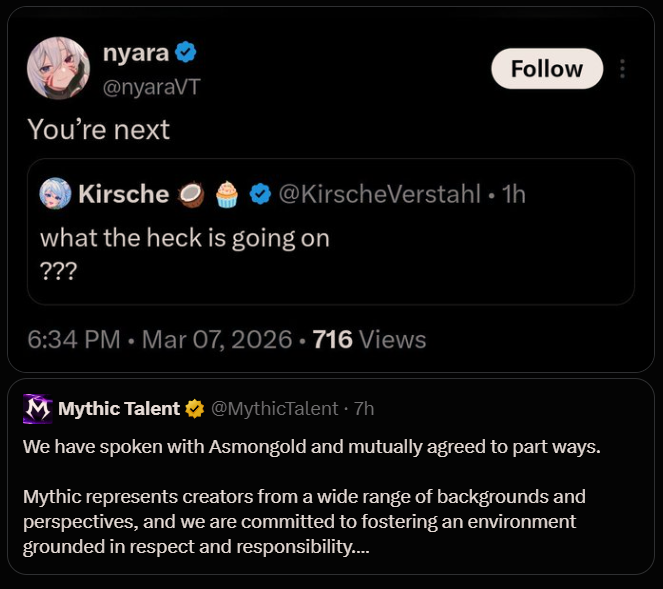
Task: Click the nyara display name
Action: (x=136, y=53)
